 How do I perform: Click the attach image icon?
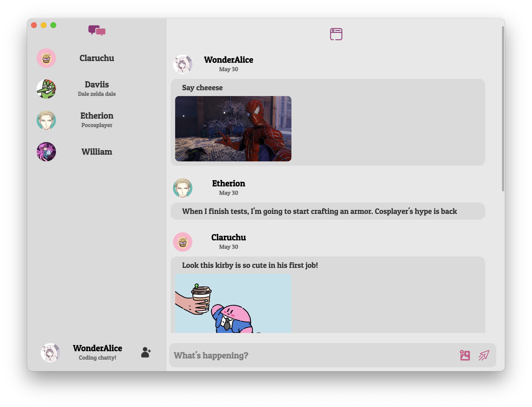(x=465, y=355)
